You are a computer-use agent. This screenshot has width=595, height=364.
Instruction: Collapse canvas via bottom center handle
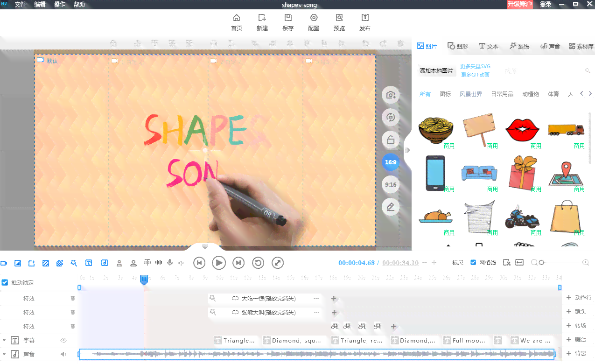[205, 246]
